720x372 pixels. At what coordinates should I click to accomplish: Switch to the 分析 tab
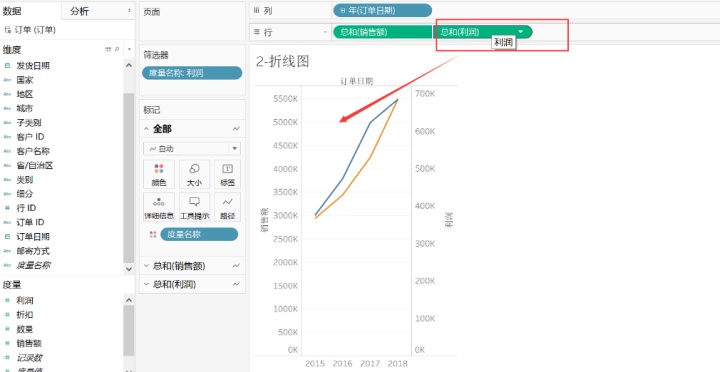(x=79, y=11)
